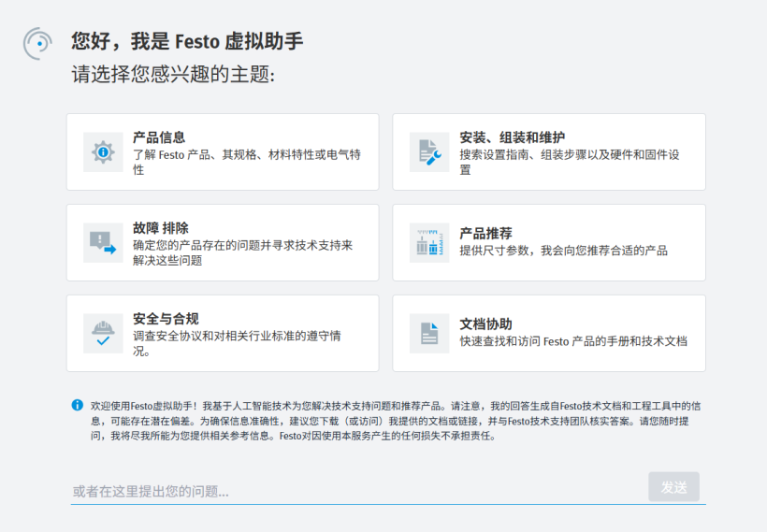Image resolution: width=767 pixels, height=532 pixels.
Task: Click the sizing chart icon for 产品推荐
Action: pyautogui.click(x=429, y=242)
